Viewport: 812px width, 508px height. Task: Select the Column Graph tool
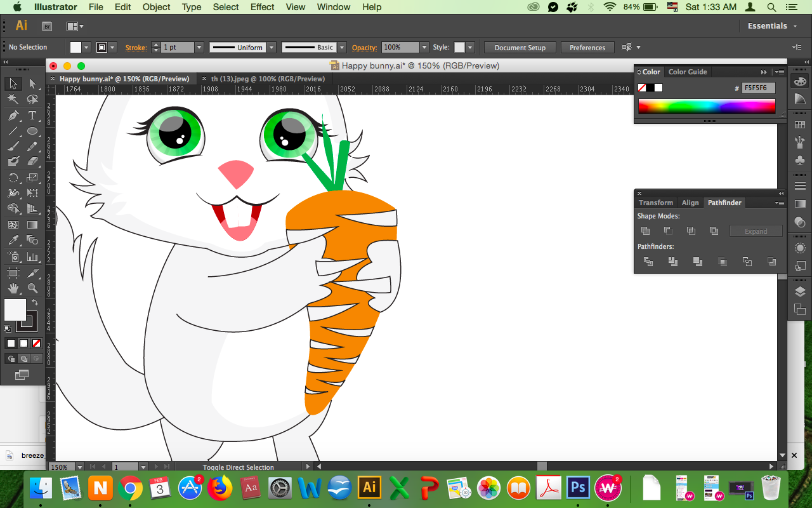(32, 257)
